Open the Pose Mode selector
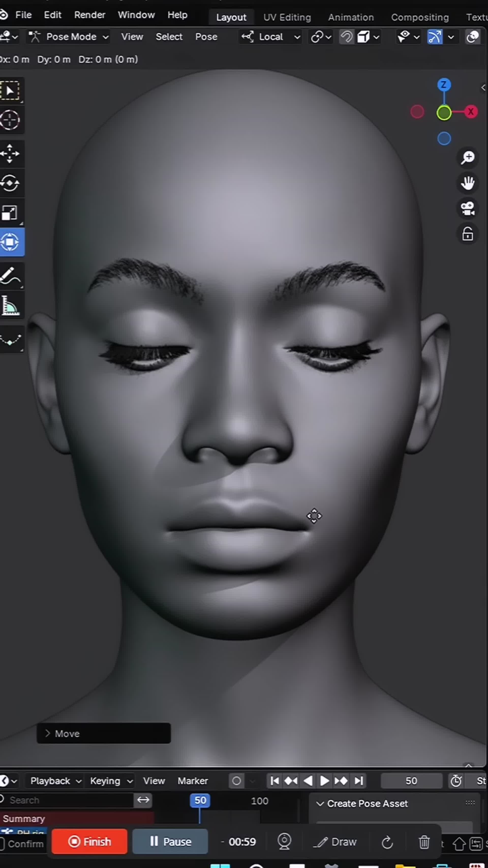This screenshot has width=488, height=868. click(x=71, y=37)
